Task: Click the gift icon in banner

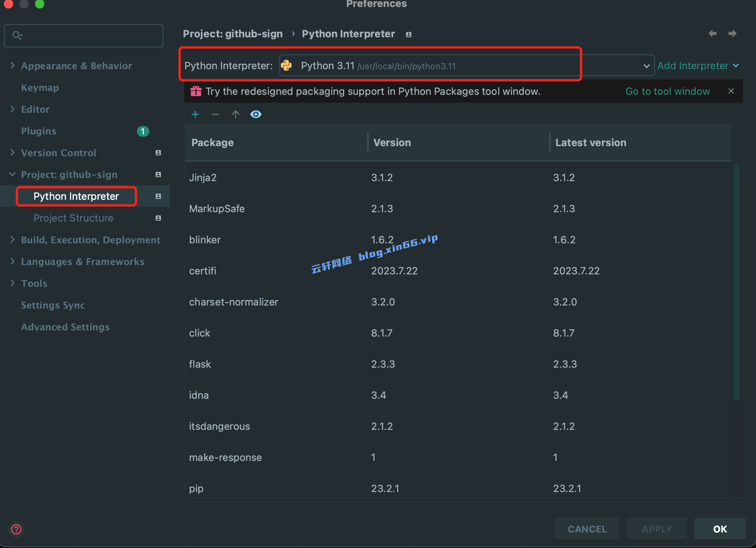Action: click(196, 91)
